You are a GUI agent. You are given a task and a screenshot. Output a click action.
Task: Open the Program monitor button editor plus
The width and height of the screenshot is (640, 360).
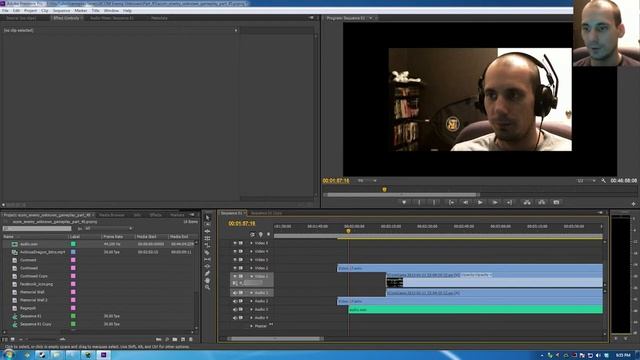coord(633,203)
